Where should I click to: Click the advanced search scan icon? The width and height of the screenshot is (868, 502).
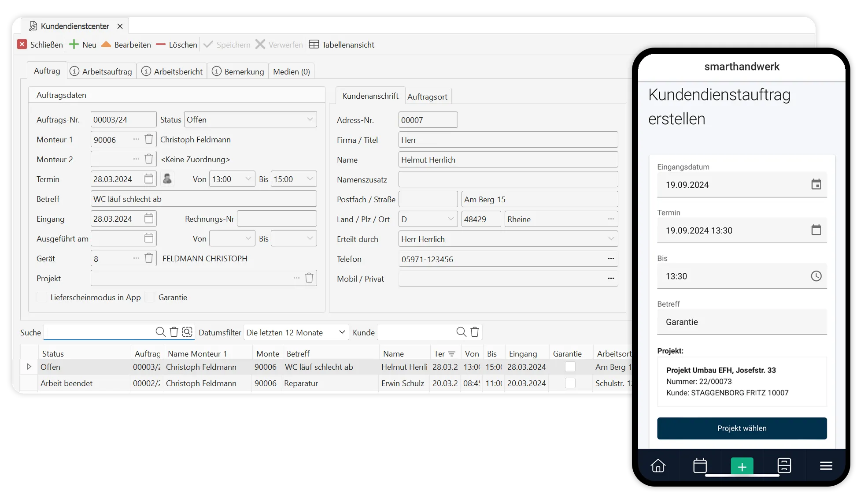point(187,332)
